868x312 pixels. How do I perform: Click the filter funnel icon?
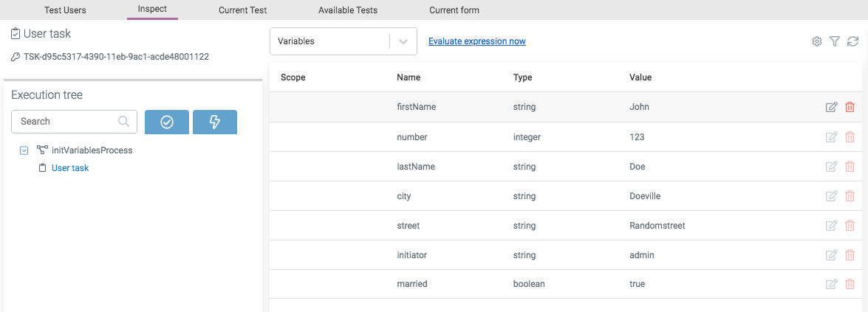835,41
